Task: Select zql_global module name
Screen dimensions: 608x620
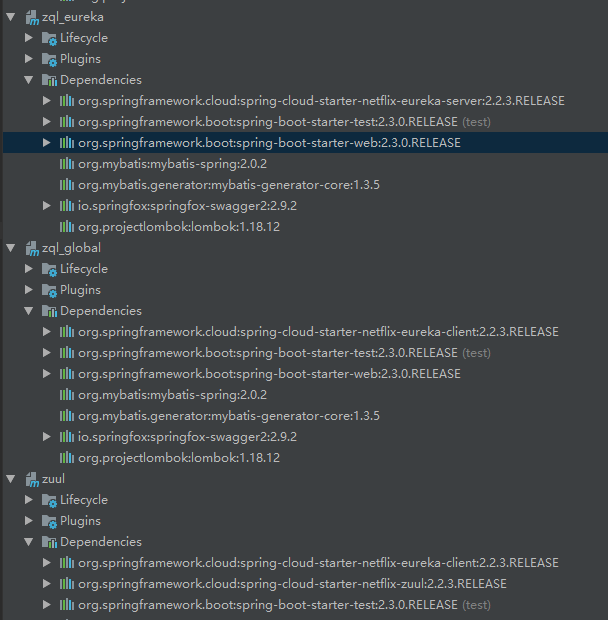Action: pos(71,248)
